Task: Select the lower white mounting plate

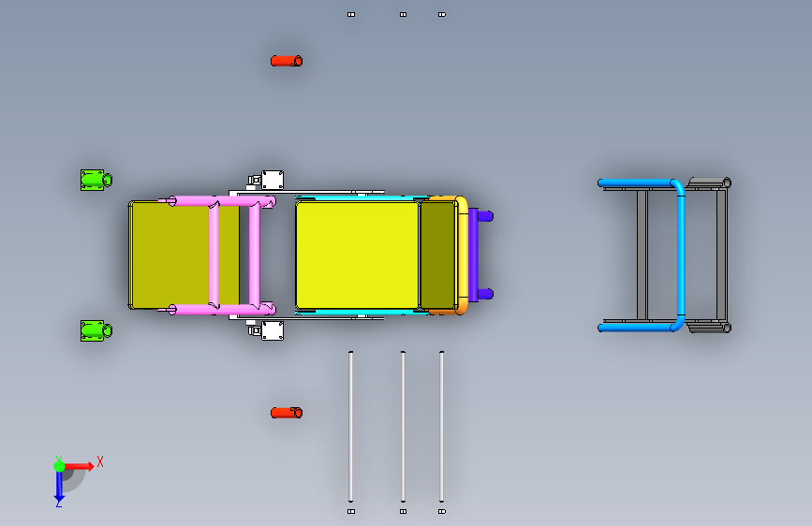Action: pyautogui.click(x=273, y=330)
